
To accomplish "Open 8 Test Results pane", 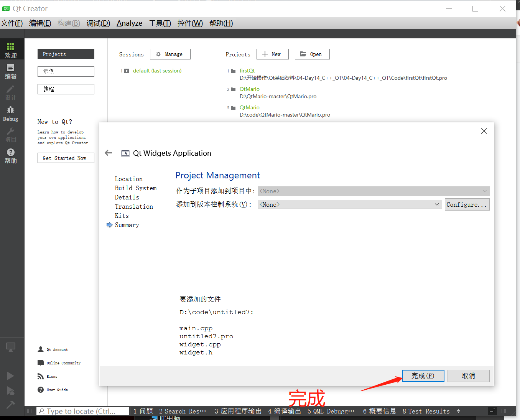I will point(426,411).
